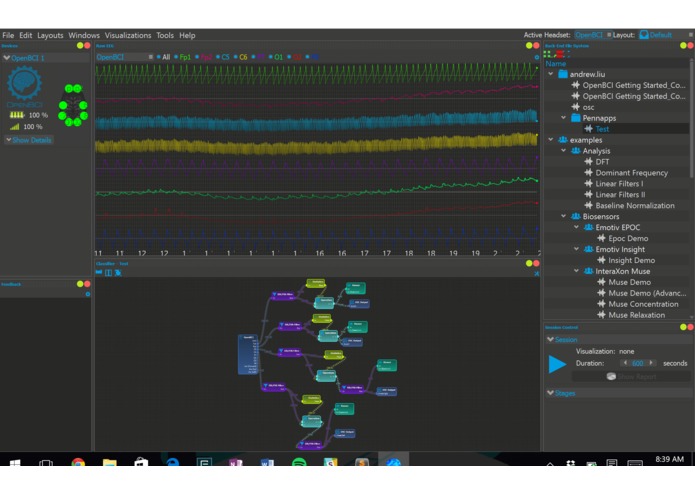Click the file system panel vertical scrollbar
Viewport: 695px width, 494px height.
(x=691, y=120)
